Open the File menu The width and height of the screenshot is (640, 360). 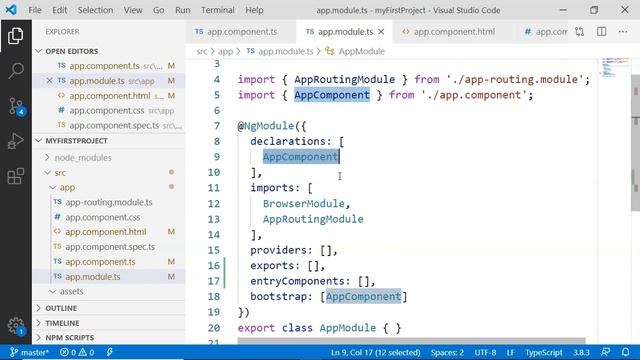coord(35,10)
